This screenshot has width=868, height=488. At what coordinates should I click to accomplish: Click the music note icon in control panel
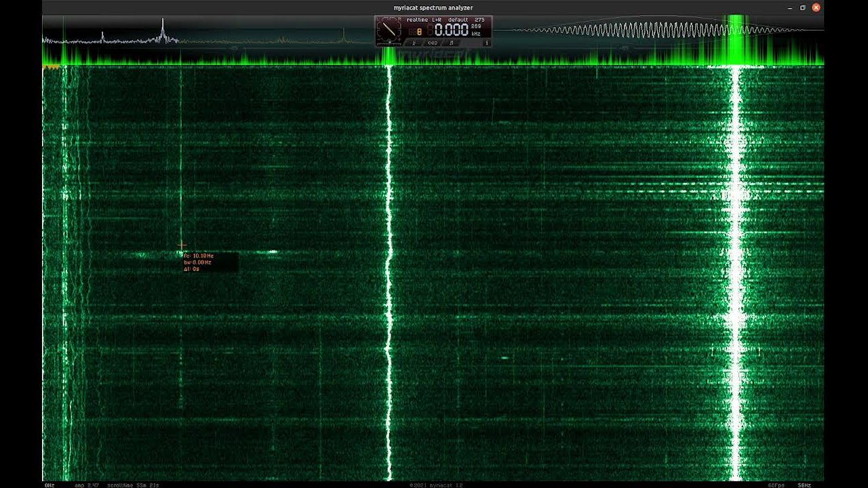(452, 43)
